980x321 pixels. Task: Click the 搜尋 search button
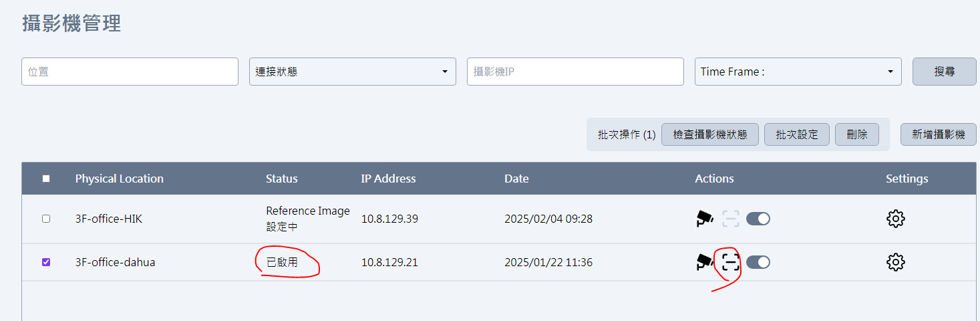(944, 72)
